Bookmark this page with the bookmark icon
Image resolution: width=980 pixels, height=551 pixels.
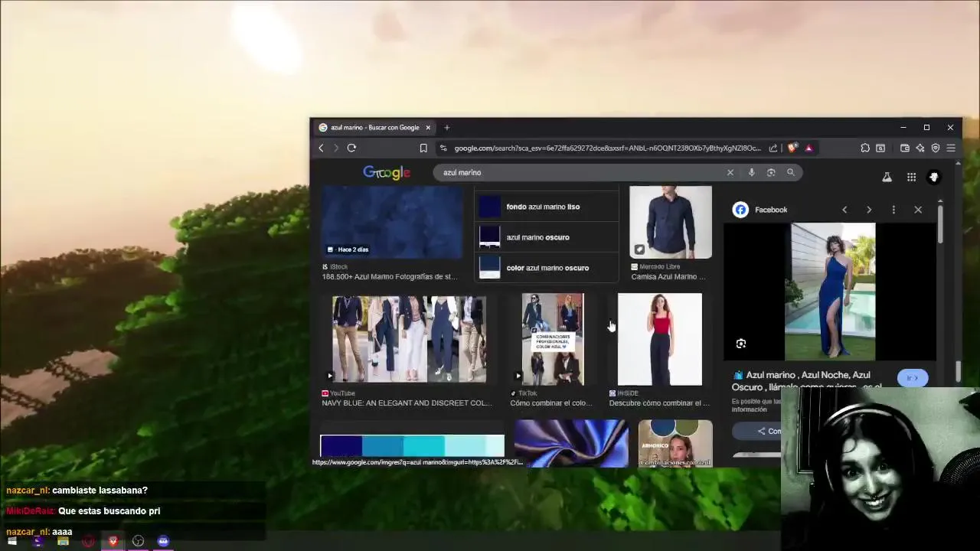point(423,148)
